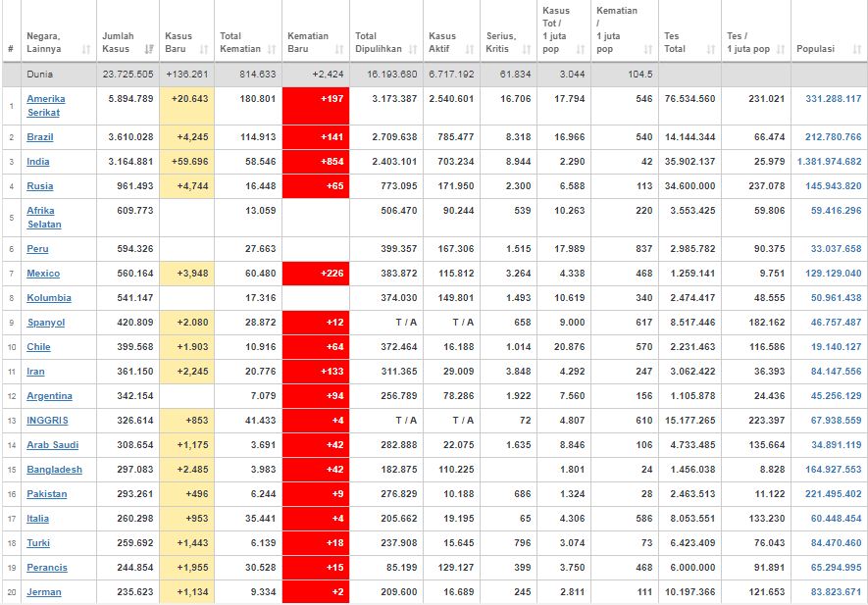The image size is (868, 605).
Task: Click Pakistan's population 221.495.402
Action: point(833,494)
